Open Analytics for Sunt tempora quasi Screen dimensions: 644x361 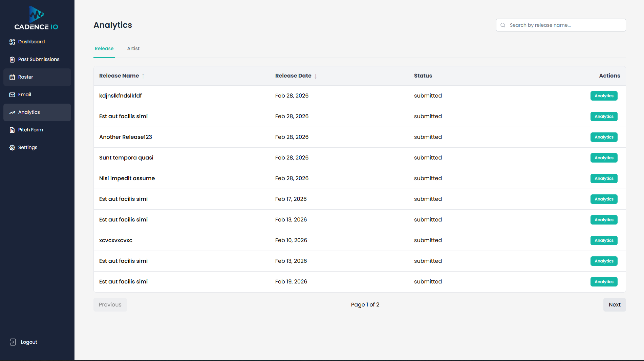604,158
